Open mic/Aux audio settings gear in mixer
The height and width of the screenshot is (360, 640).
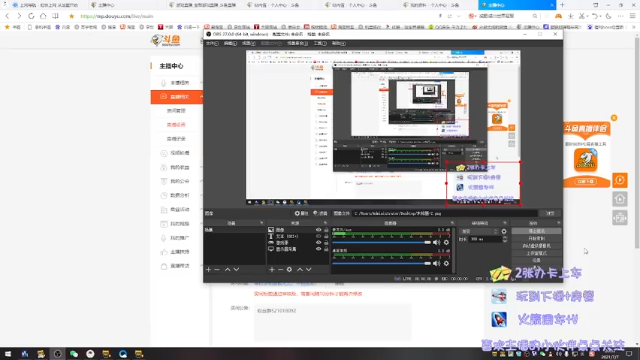tap(446, 242)
